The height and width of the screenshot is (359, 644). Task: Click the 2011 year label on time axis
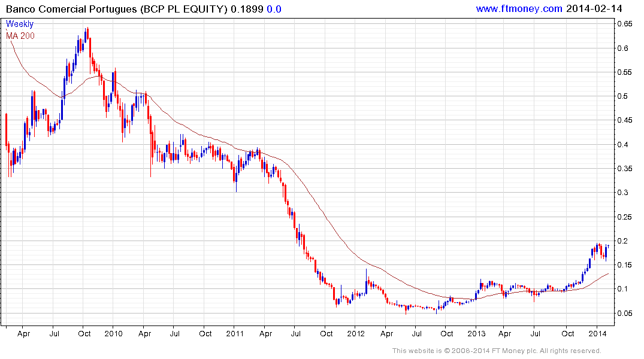[x=235, y=333]
